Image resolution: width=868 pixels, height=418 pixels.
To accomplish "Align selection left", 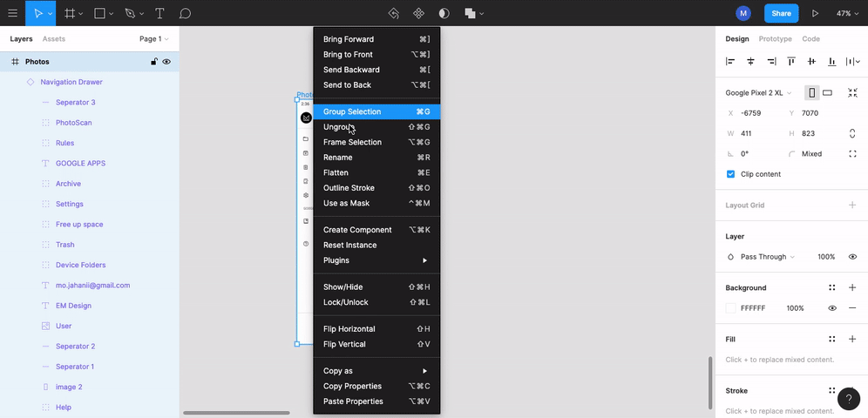I will pyautogui.click(x=730, y=61).
